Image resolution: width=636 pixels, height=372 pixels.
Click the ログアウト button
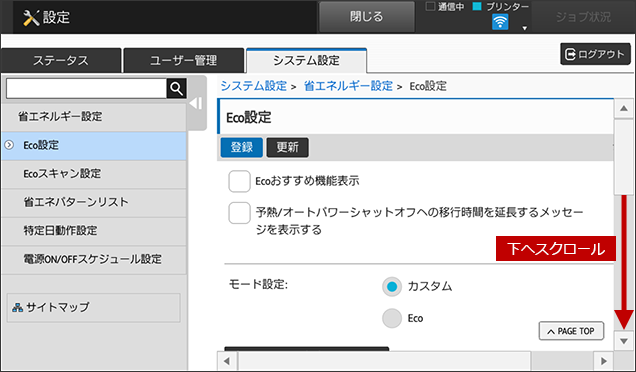click(x=595, y=54)
